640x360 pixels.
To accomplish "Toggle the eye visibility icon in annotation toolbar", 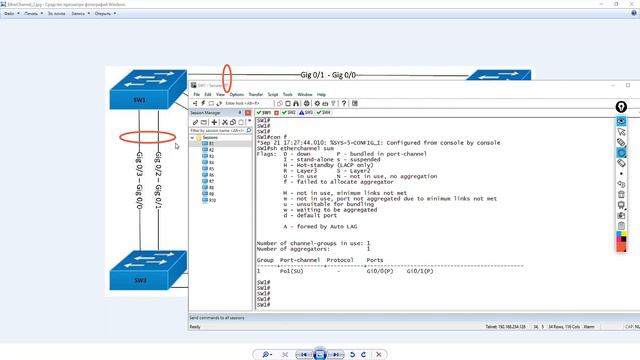I will pyautogui.click(x=621, y=121).
